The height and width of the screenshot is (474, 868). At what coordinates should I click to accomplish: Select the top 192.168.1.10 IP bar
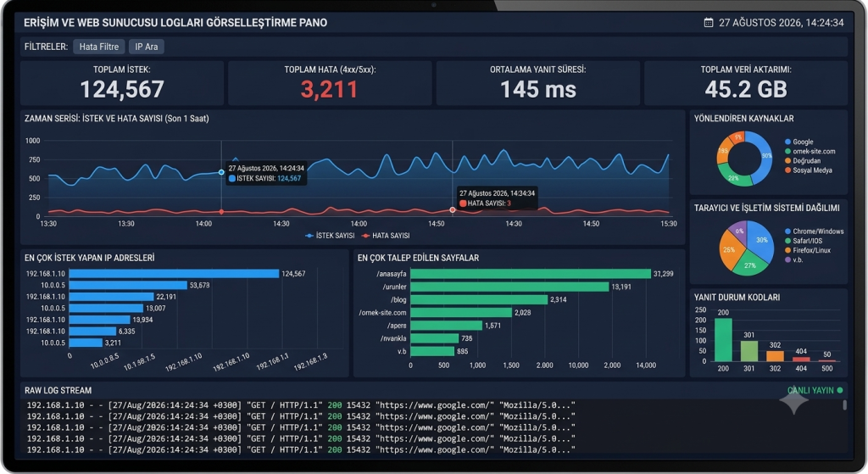(174, 274)
